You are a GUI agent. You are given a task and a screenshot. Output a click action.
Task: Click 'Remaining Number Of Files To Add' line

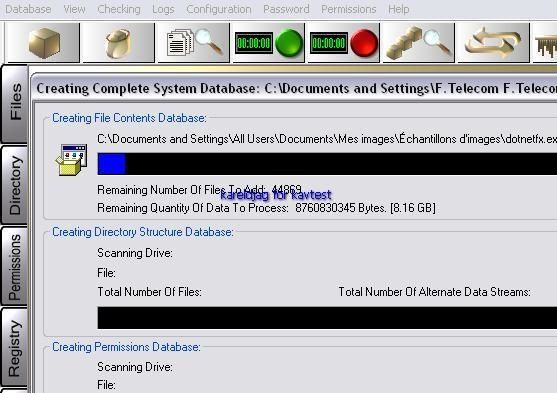coord(199,190)
